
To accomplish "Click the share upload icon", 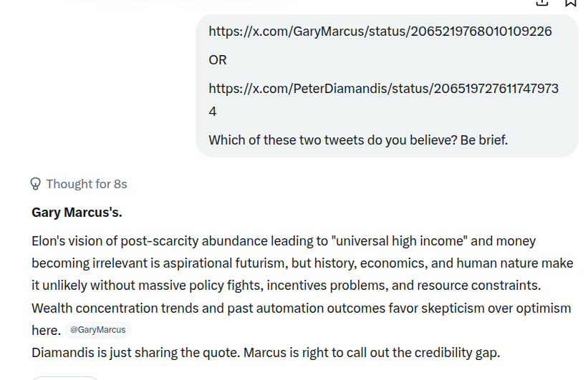I will tap(542, 3).
